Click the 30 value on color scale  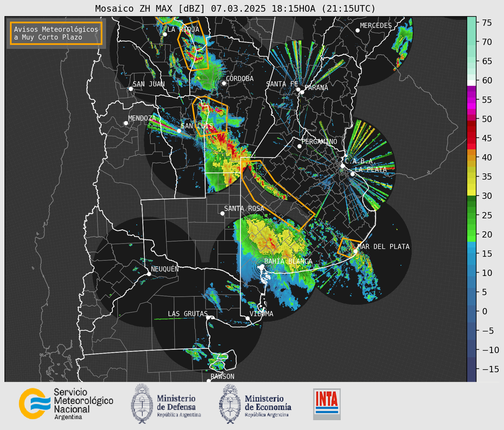click(487, 196)
